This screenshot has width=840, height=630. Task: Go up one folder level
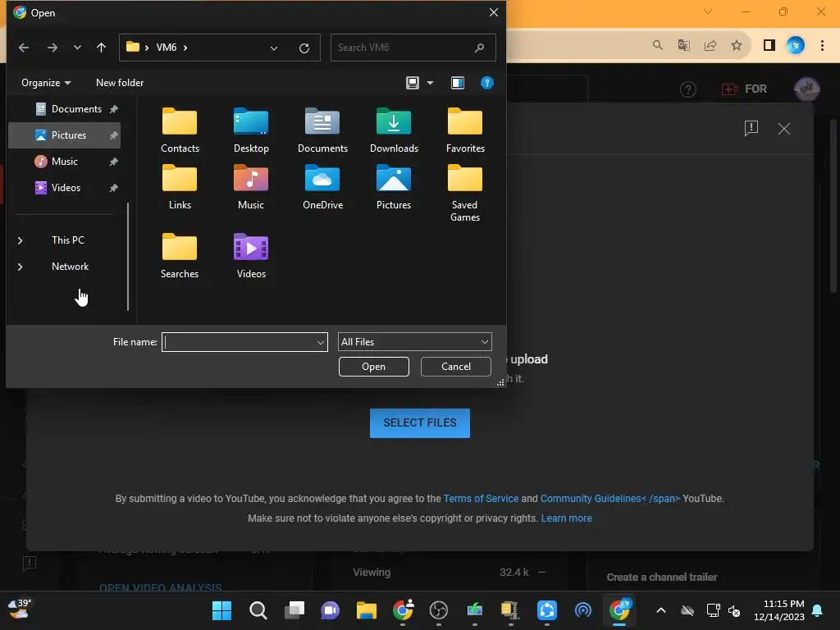(x=101, y=48)
